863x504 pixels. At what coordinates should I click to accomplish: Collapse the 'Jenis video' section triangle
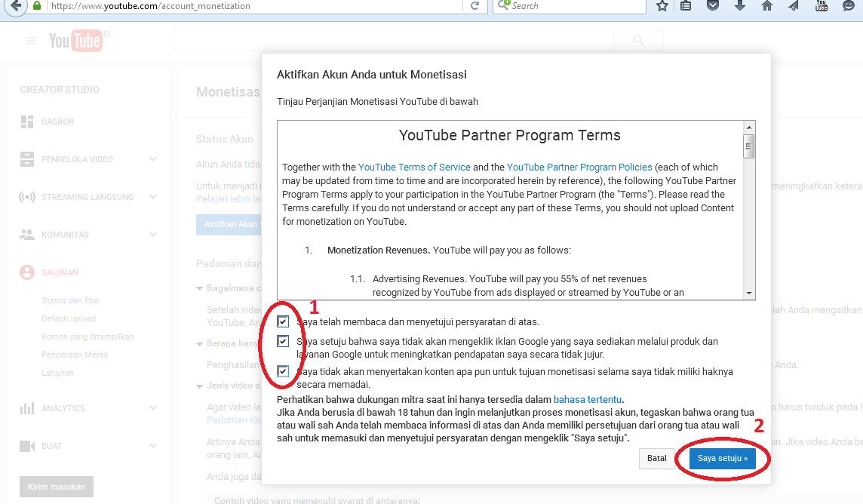point(200,386)
